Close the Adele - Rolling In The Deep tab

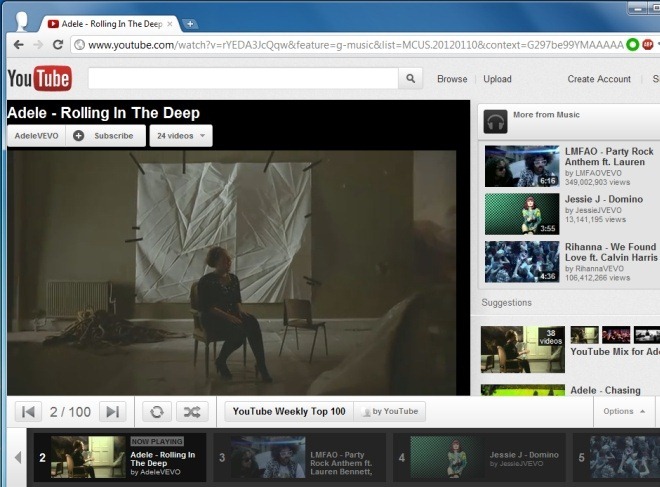(x=170, y=24)
